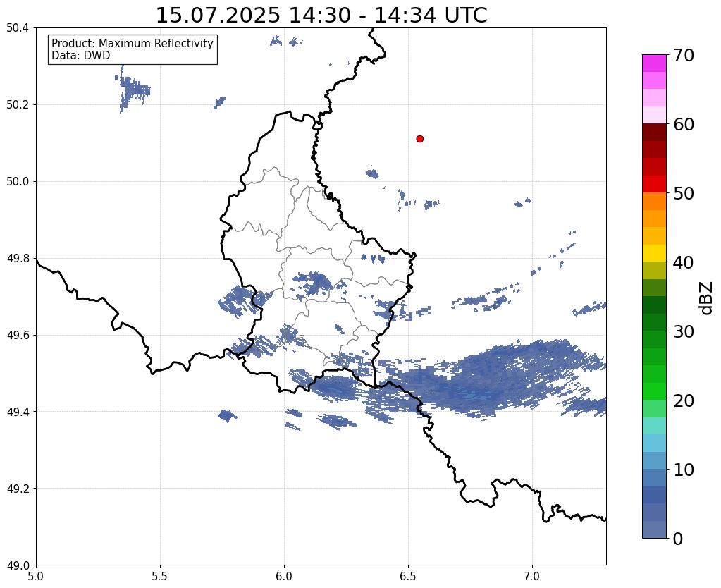Viewport: 721px width, 588px height.
Task: Click latitude tick label '49.0'
Action: (18, 565)
